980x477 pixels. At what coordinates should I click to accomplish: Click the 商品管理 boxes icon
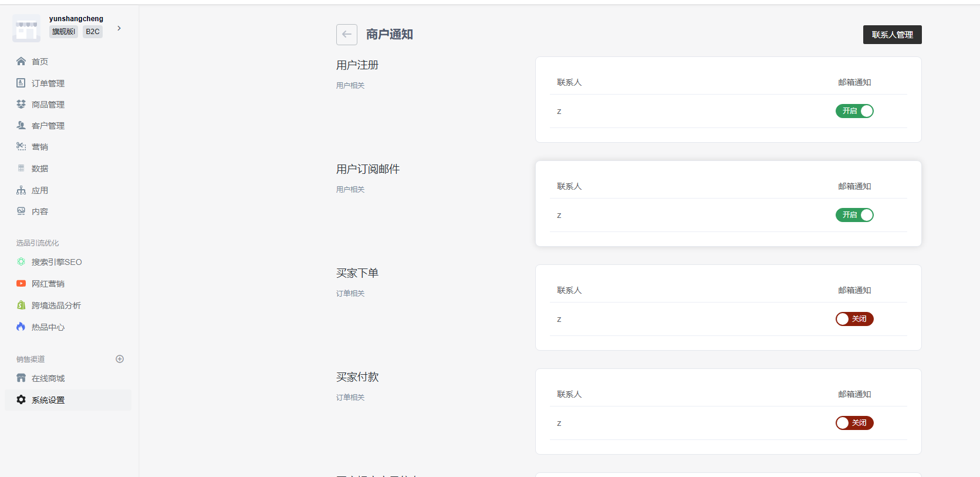coord(21,104)
